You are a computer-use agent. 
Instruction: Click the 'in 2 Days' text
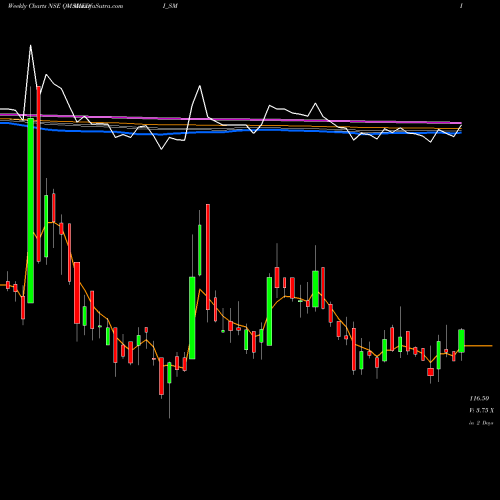click(481, 423)
